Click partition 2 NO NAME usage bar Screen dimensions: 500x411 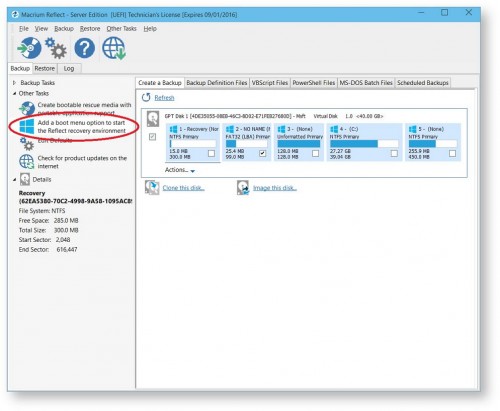click(246, 144)
